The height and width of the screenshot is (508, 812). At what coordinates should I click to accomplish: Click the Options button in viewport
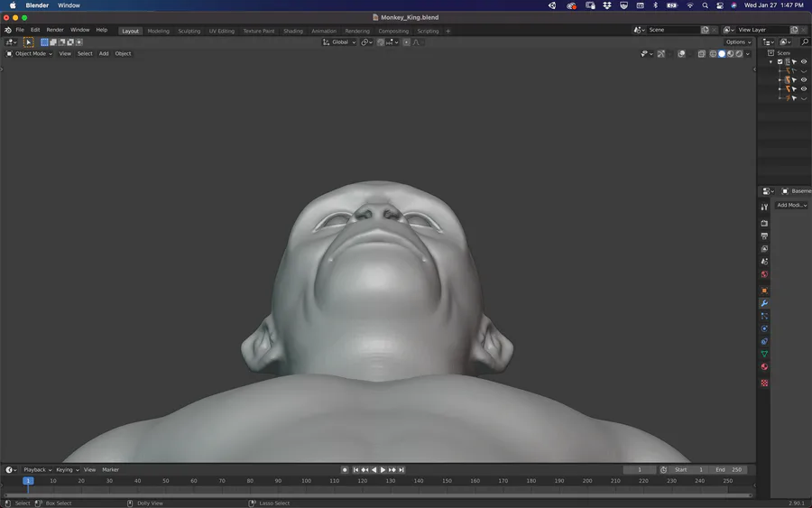click(737, 42)
